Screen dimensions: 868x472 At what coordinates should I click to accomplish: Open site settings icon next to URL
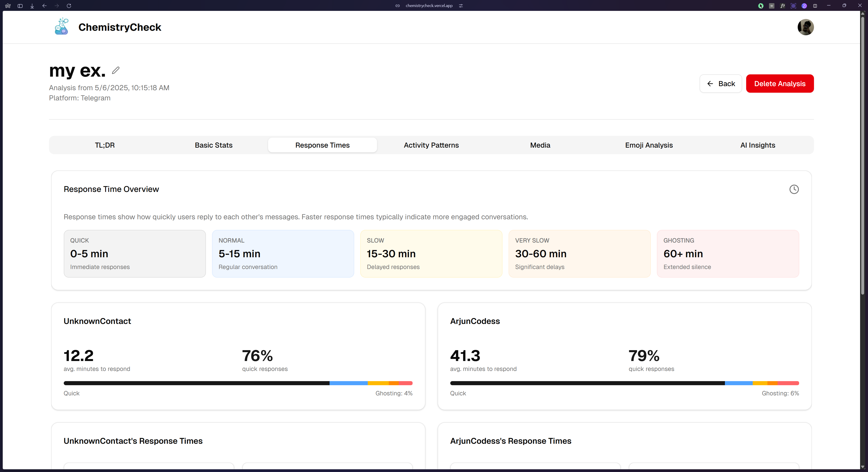click(x=461, y=6)
